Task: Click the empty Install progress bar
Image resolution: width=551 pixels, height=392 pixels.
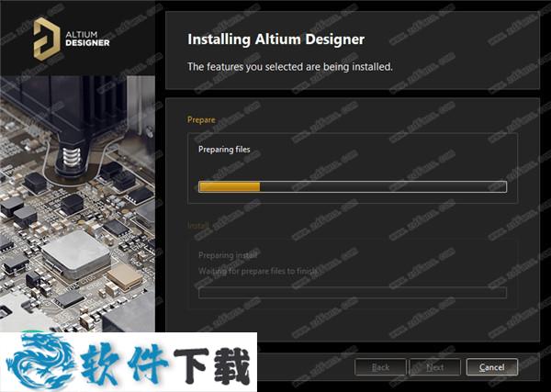Action: pos(353,293)
